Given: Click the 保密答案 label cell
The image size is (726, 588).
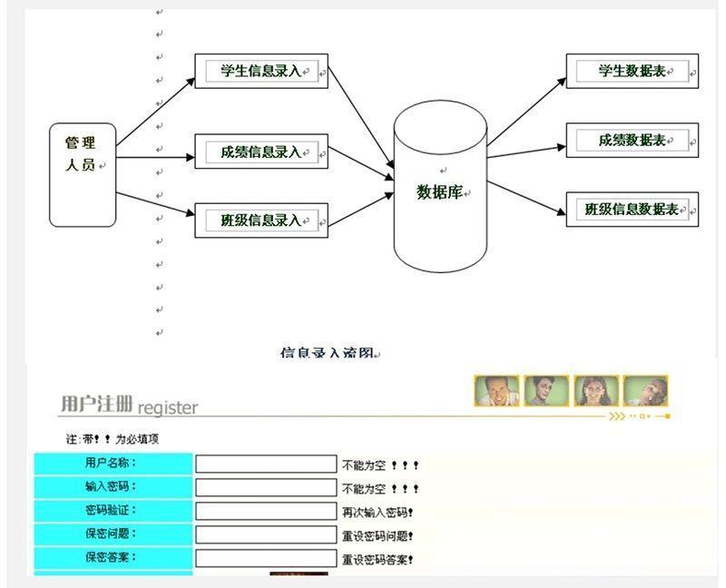Looking at the screenshot, I should [113, 558].
